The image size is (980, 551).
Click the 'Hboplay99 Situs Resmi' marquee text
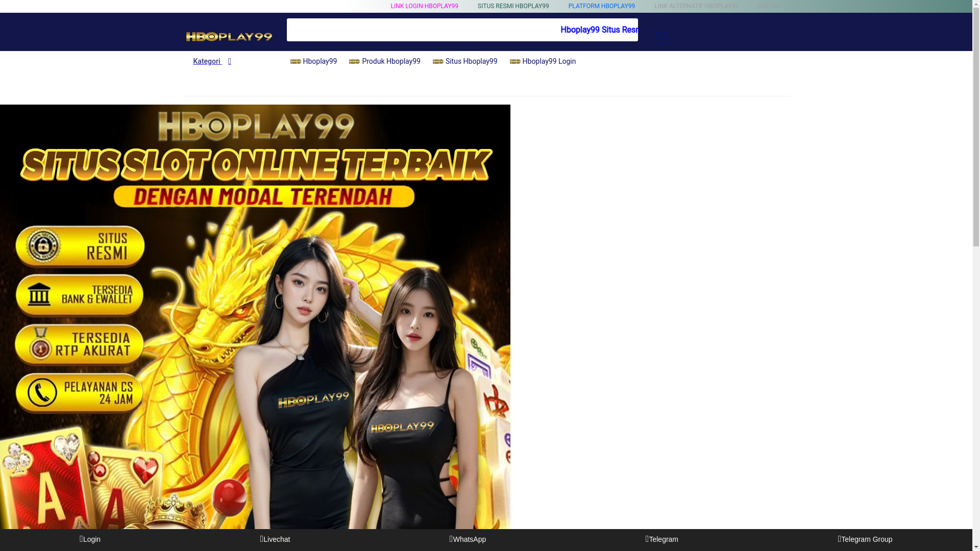coord(599,30)
